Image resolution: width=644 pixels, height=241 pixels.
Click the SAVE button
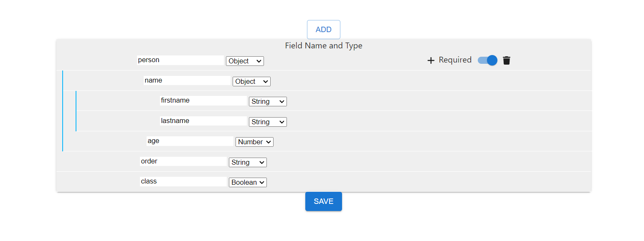pyautogui.click(x=324, y=201)
